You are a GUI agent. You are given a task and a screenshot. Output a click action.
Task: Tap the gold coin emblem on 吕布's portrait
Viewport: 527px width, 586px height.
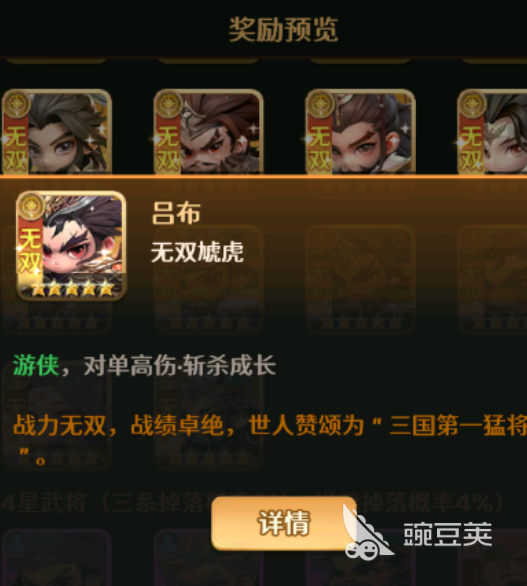[x=31, y=206]
